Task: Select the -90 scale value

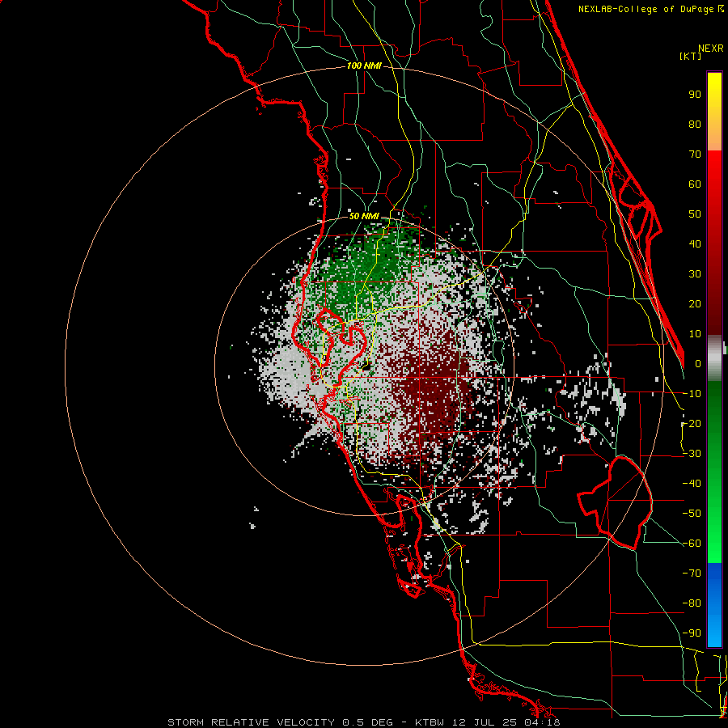Action: pyautogui.click(x=692, y=633)
